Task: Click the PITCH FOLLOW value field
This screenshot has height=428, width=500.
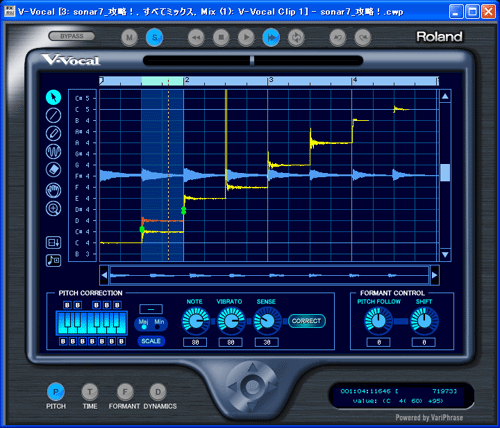Action: point(379,342)
